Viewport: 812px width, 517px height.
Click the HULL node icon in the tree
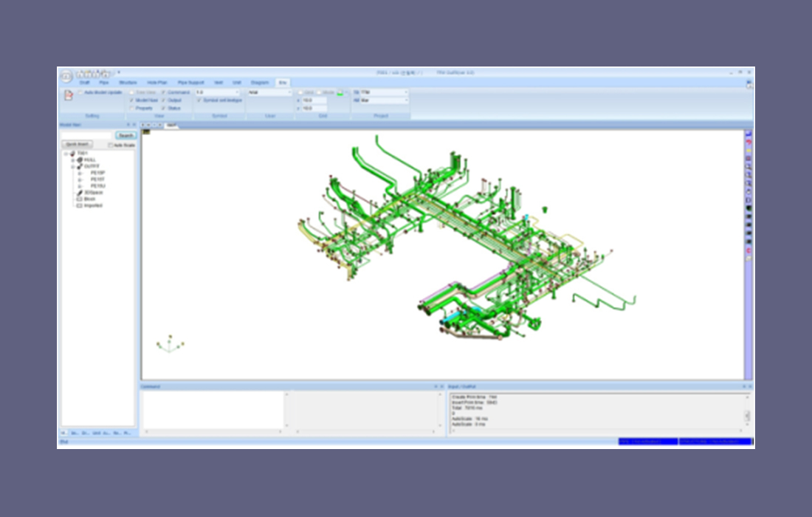pyautogui.click(x=79, y=160)
